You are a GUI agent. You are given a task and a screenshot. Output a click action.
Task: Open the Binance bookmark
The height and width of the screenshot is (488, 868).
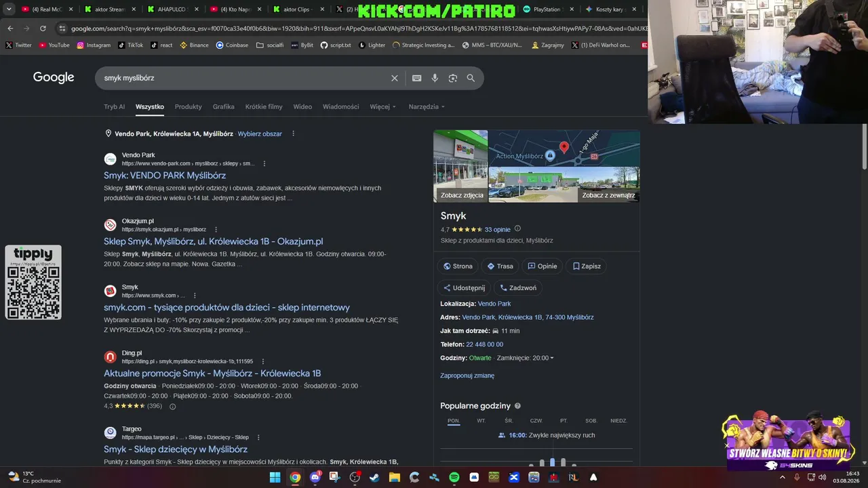tap(194, 45)
